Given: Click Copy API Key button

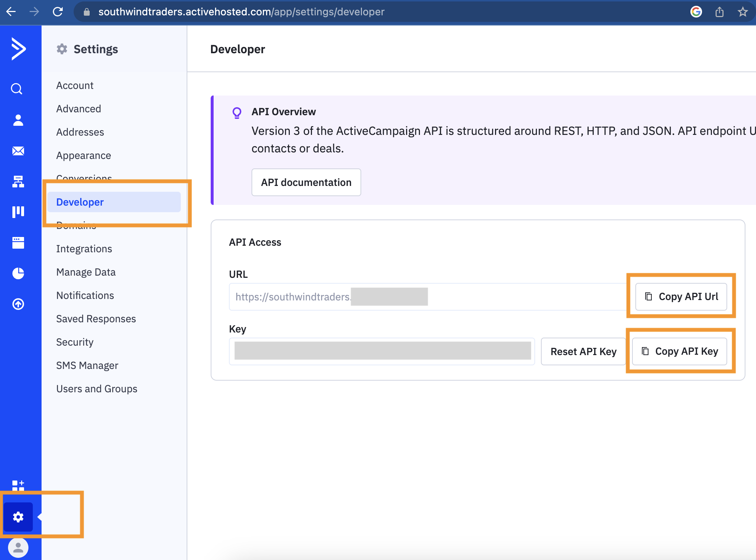Looking at the screenshot, I should click(x=679, y=352).
